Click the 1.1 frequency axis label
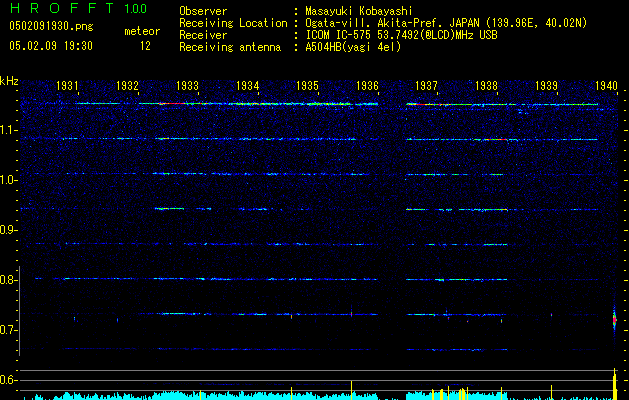This screenshot has height=400, width=629. coord(8,130)
